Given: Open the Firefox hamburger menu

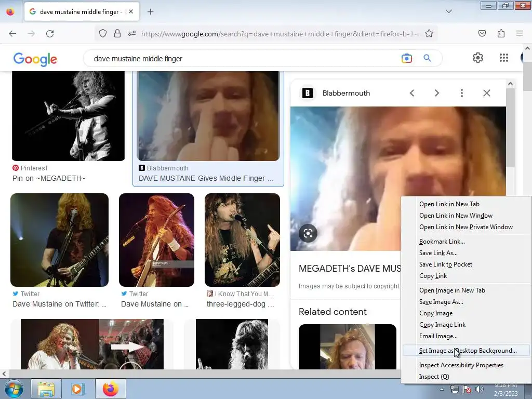Looking at the screenshot, I should coord(520,34).
